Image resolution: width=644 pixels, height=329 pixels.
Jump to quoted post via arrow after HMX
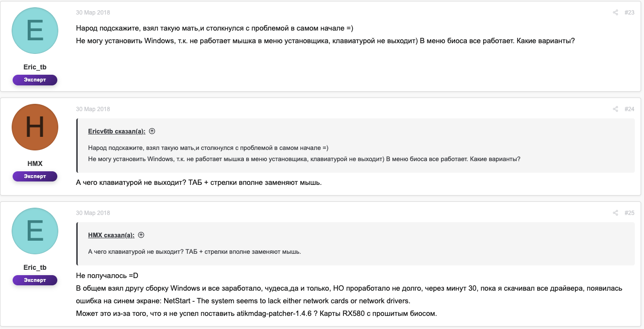141,235
